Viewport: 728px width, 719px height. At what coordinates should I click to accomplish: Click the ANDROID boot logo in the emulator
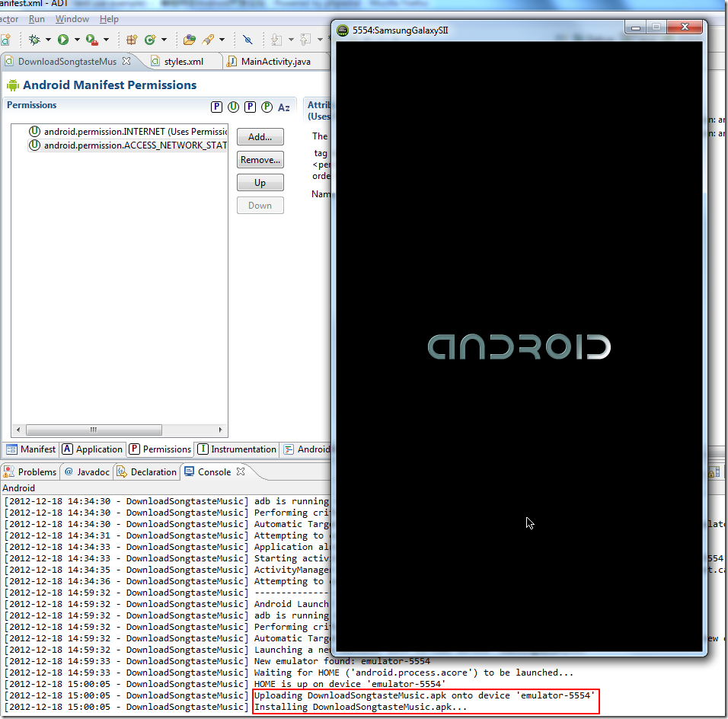click(x=519, y=347)
